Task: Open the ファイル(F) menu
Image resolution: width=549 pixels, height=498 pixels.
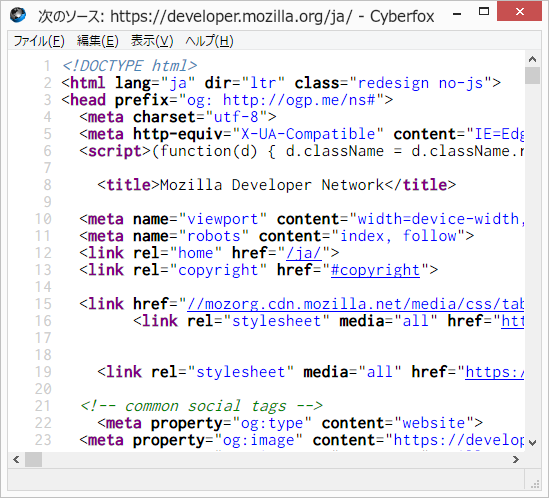Action: (x=39, y=41)
